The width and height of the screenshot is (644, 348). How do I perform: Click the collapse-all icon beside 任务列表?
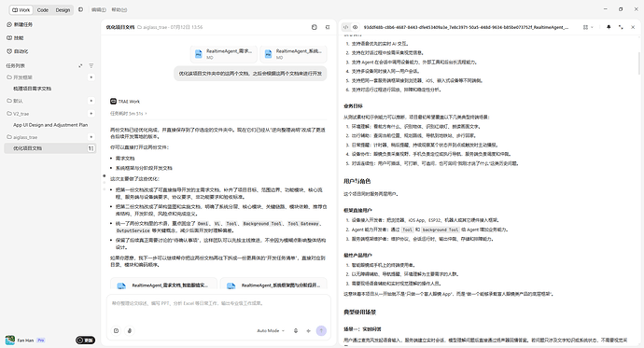click(x=80, y=65)
